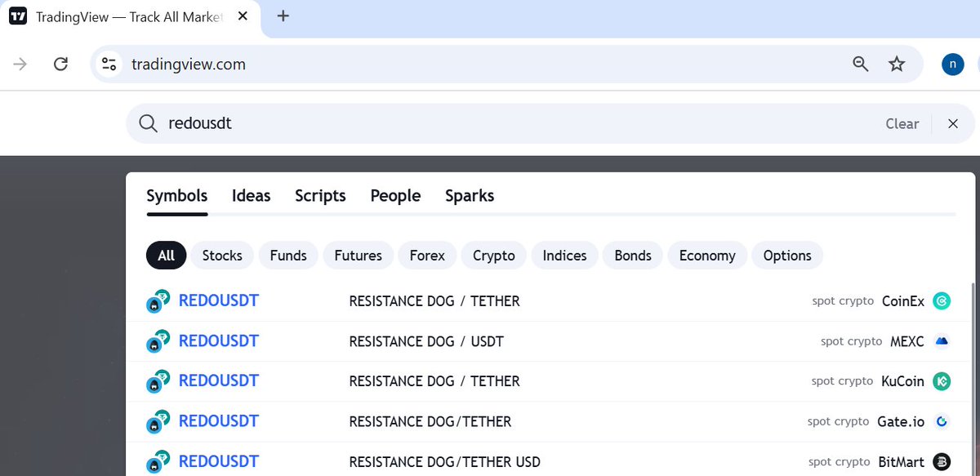The height and width of the screenshot is (476, 980).
Task: Filter results by Futures
Action: (359, 256)
